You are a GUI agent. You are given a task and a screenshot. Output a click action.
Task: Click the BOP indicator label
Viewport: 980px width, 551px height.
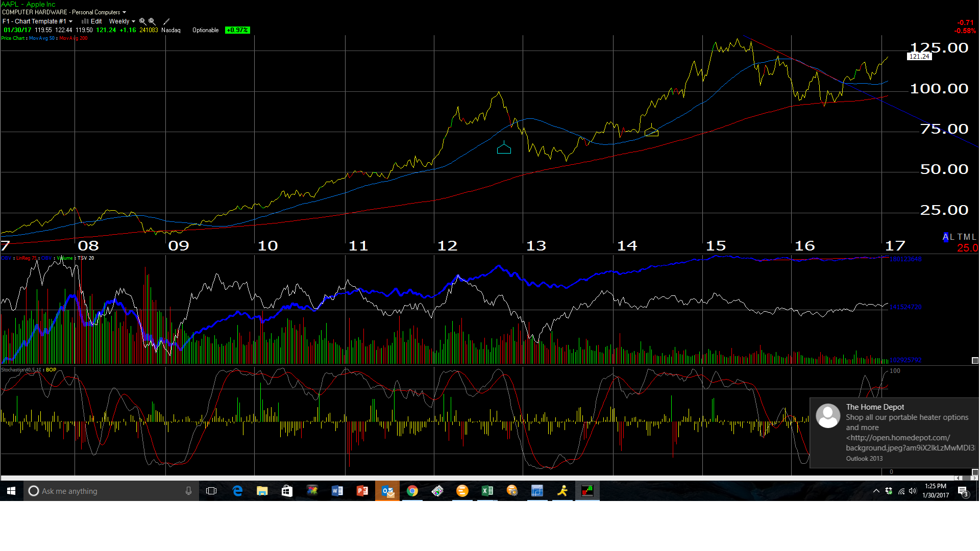(x=51, y=370)
